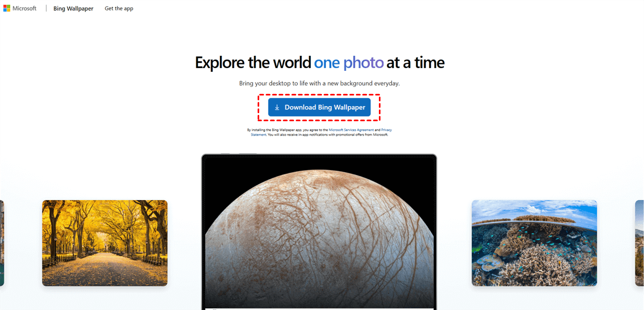Select the partially visible wallpaper at right edge
This screenshot has width=644, height=310.
point(640,243)
